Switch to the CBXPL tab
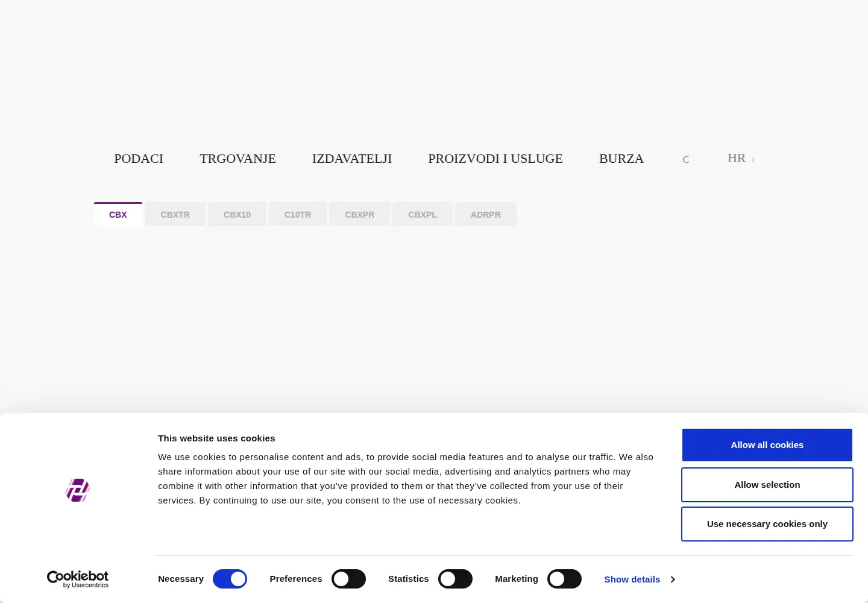This screenshot has width=868, height=603. tap(423, 214)
